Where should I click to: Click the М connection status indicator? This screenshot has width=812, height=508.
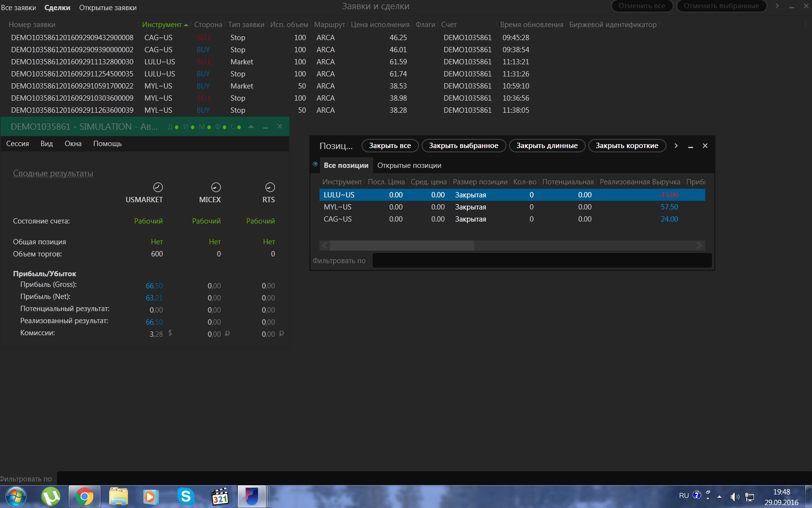click(204, 127)
